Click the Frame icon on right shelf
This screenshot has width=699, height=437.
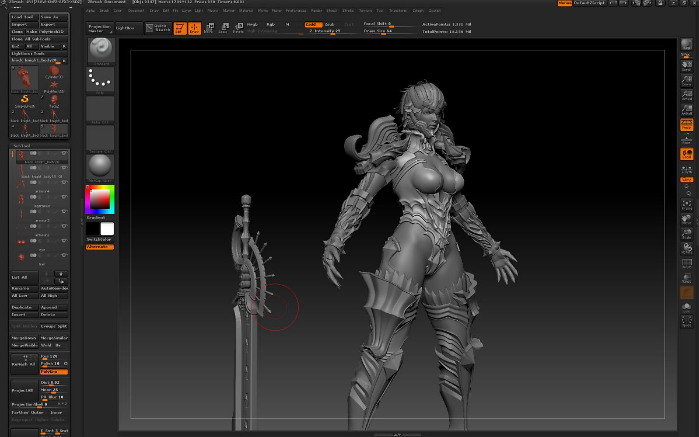point(687,205)
